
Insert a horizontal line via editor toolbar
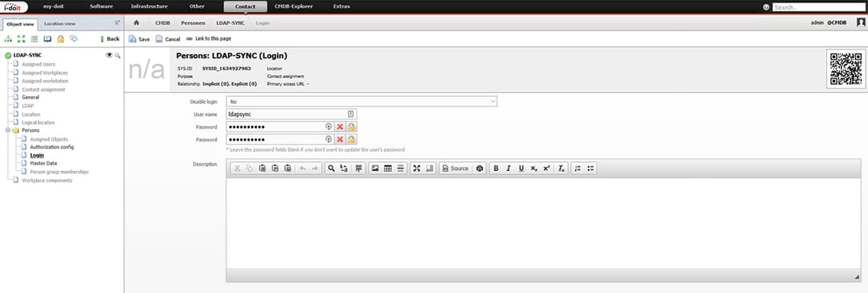(400, 169)
